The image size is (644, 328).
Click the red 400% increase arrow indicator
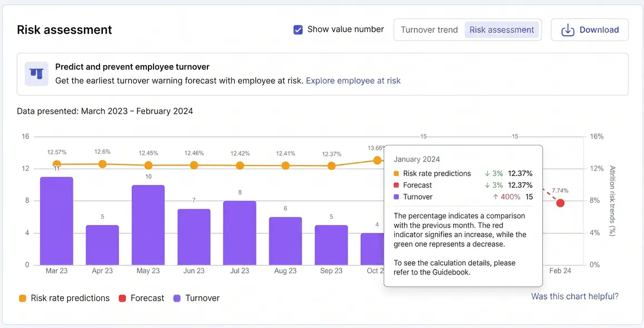[496, 197]
